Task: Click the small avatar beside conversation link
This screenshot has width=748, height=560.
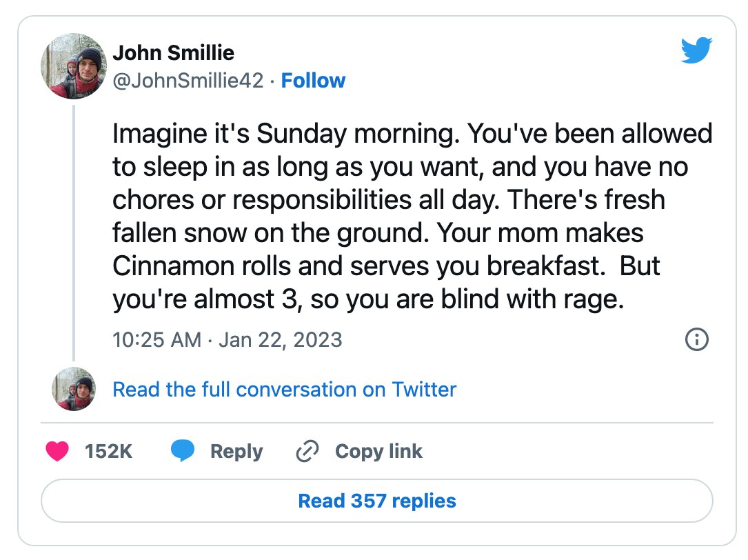Action: [x=74, y=389]
